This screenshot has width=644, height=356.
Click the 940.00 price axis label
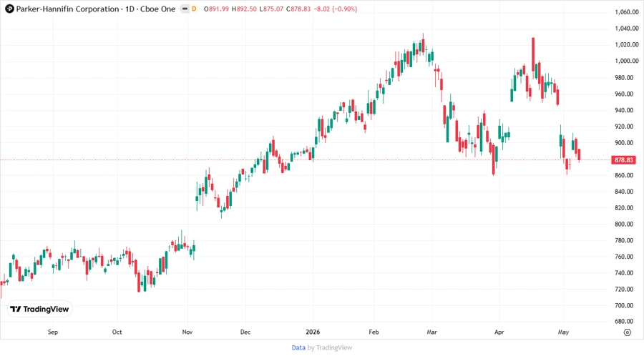point(623,110)
